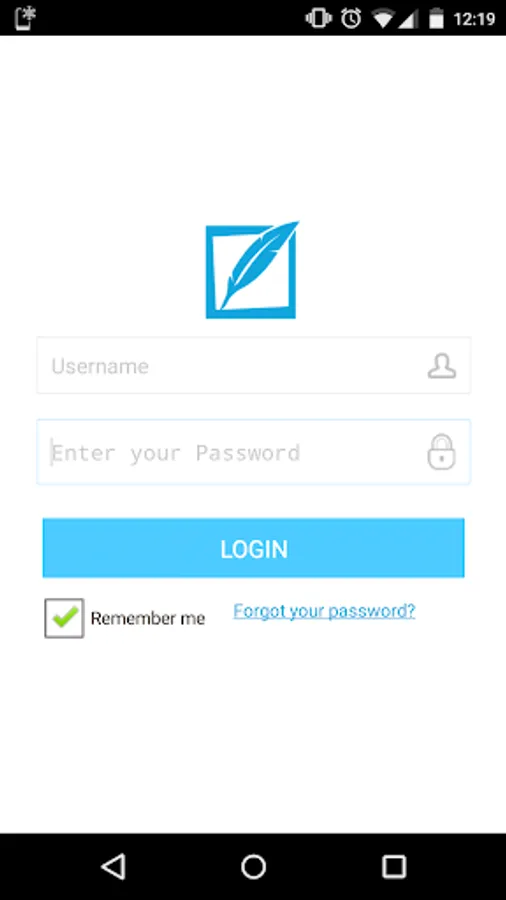Tap the blue feather quill logo
This screenshot has width=506, height=900.
click(252, 270)
